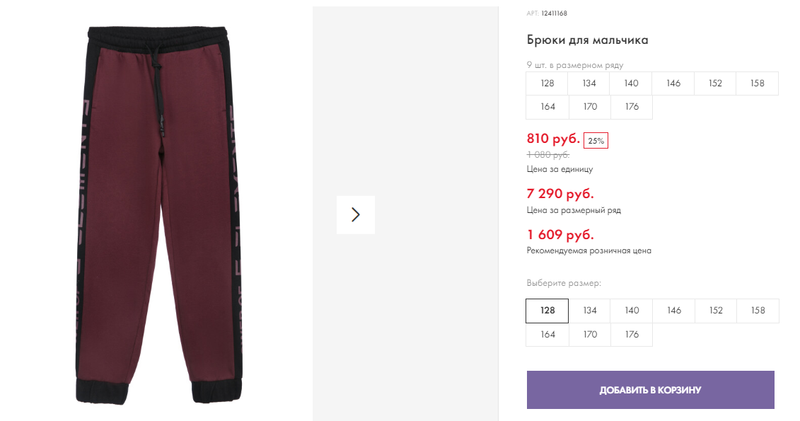Select size 146 under Выберите размер
Image resolution: width=800 pixels, height=421 pixels.
(673, 311)
